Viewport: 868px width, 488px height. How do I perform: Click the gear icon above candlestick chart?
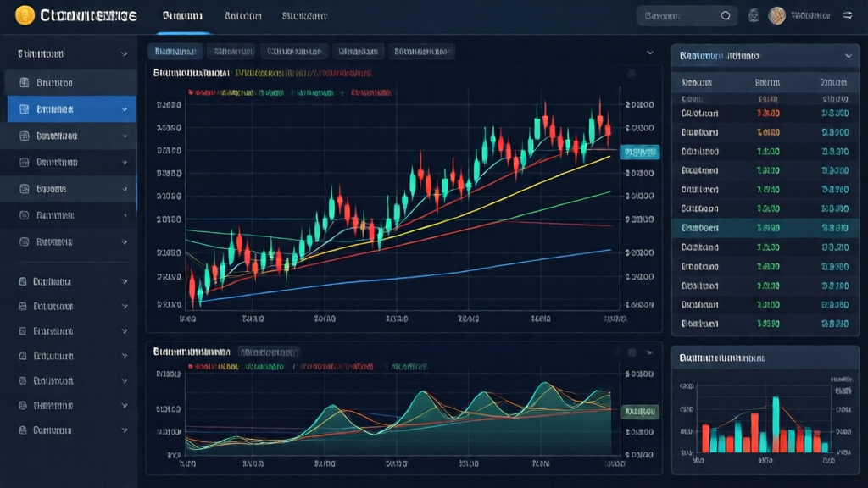[x=632, y=74]
